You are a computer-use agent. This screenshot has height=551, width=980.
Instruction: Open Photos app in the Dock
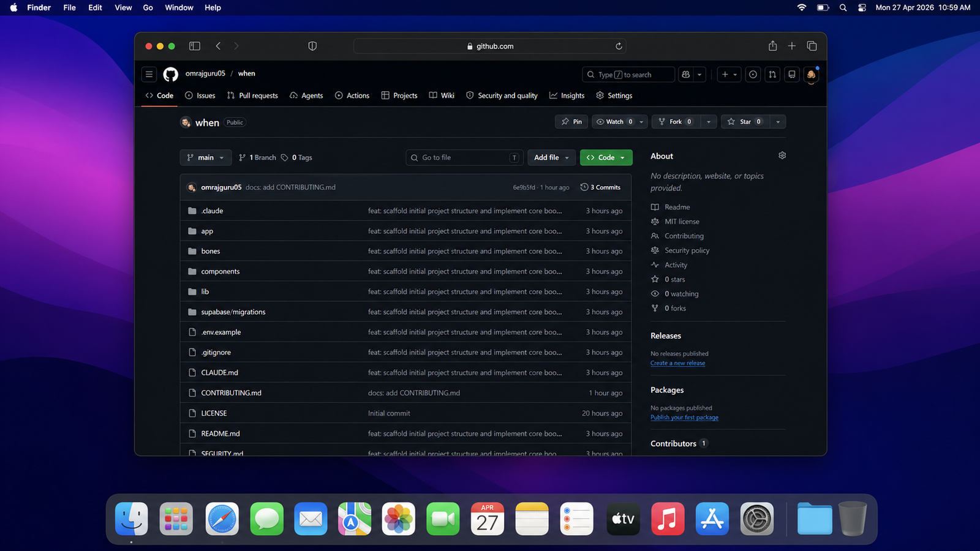[x=399, y=519]
